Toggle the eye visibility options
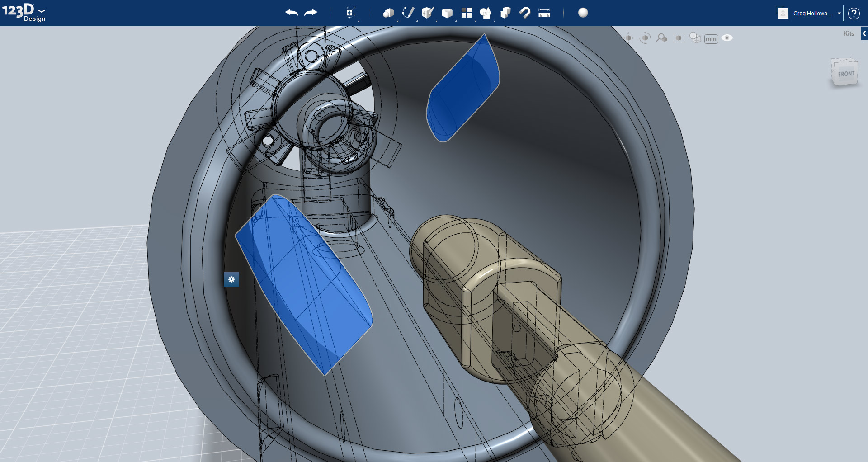 (x=727, y=38)
